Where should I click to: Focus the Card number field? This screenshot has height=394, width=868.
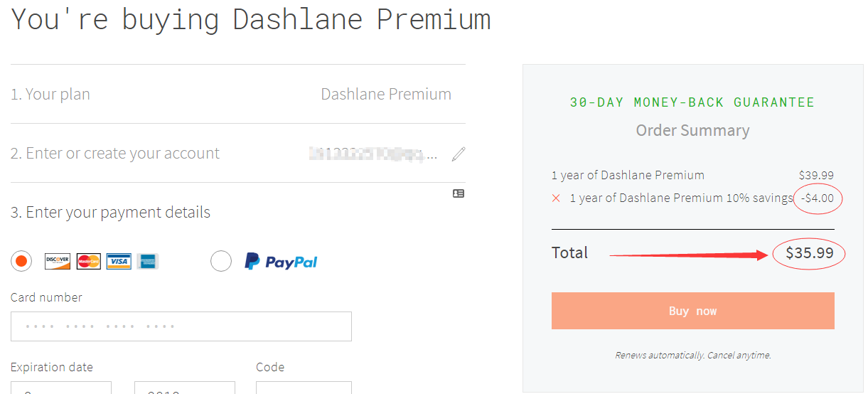coord(181,326)
